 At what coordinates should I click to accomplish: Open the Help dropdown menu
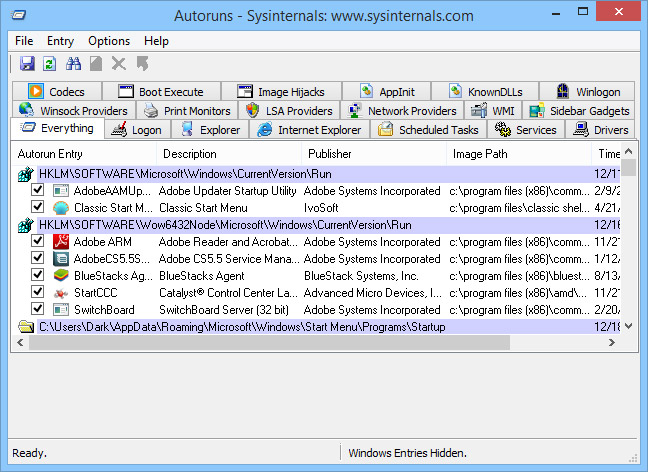[x=156, y=41]
